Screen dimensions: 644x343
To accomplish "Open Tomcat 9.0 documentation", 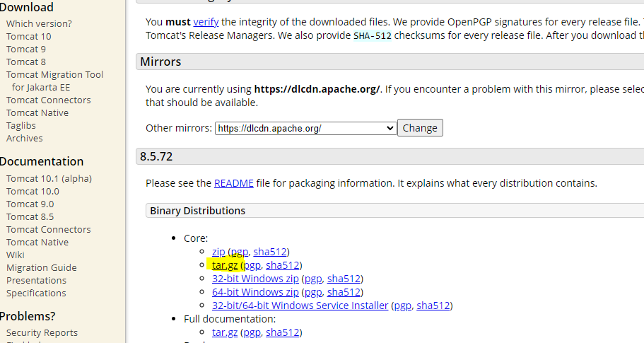I will [30, 204].
